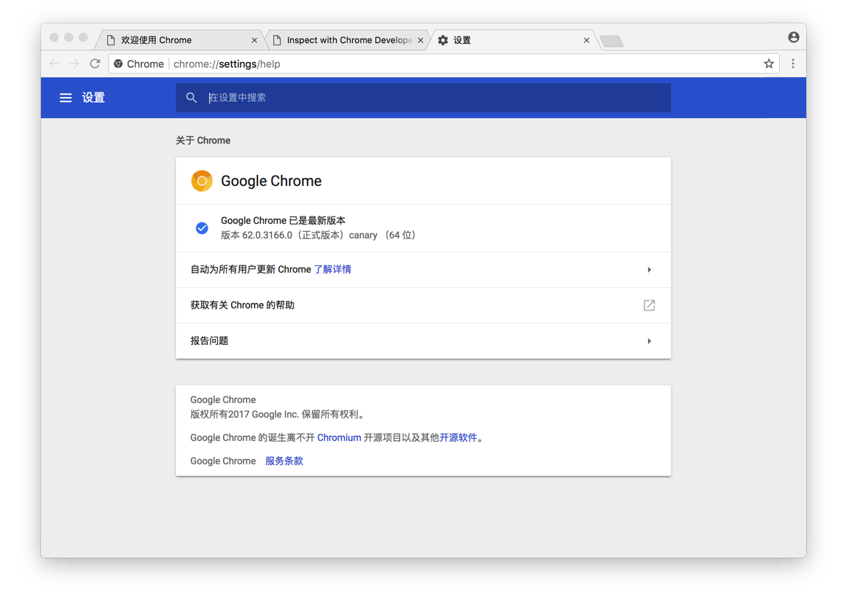The height and width of the screenshot is (616, 847).
Task: Expand the 报告问题 row arrow
Action: point(649,341)
